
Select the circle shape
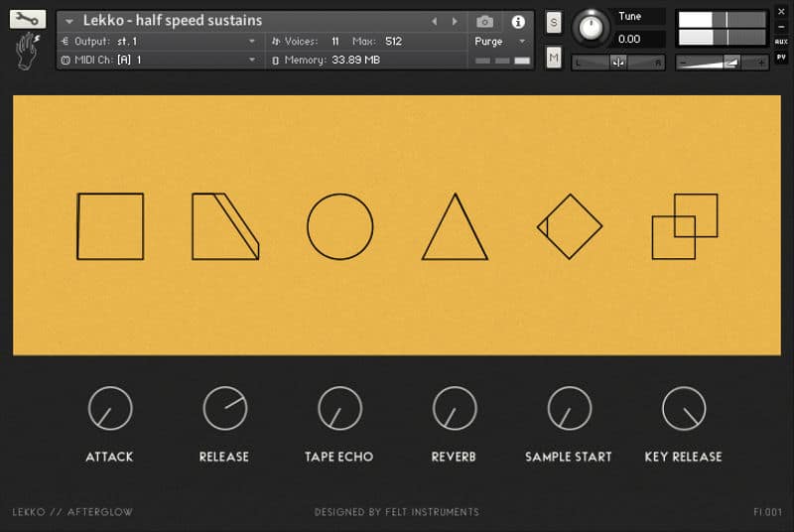[x=340, y=226]
